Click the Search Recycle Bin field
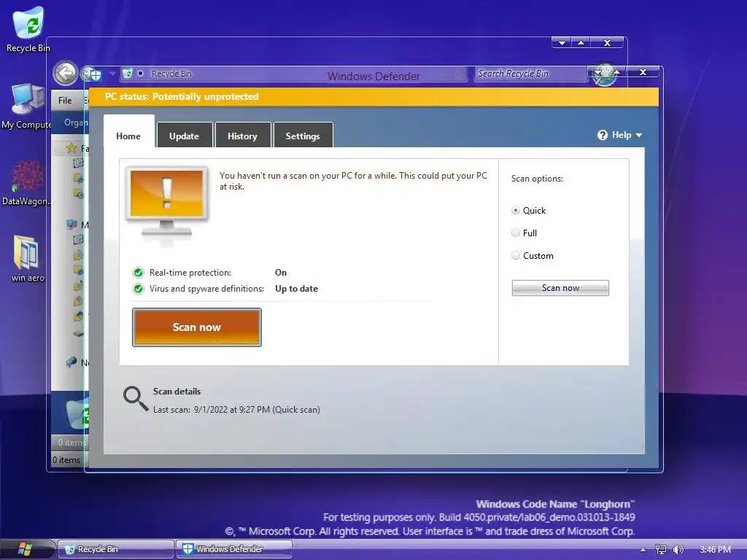The width and height of the screenshot is (747, 560). coord(530,74)
